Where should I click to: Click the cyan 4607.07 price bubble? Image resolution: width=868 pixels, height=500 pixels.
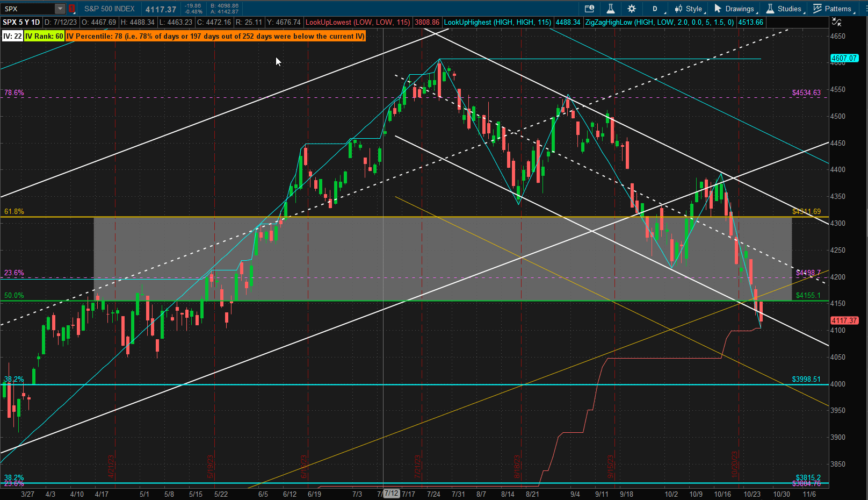(x=844, y=58)
